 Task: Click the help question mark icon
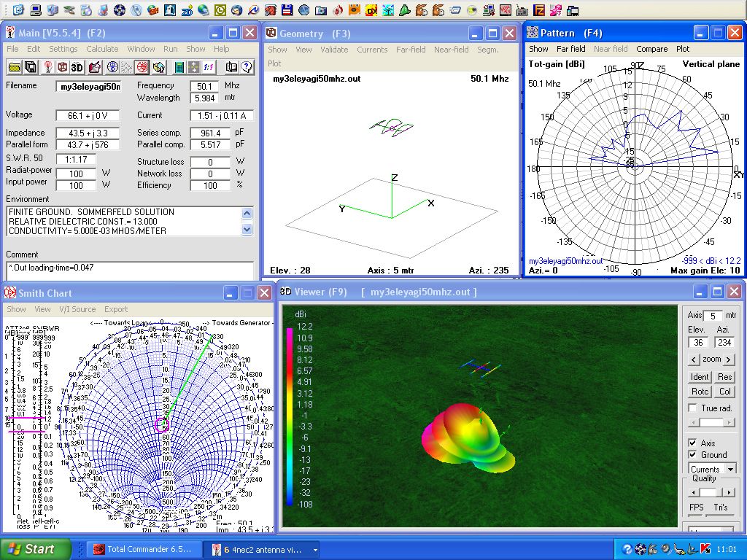pos(247,67)
